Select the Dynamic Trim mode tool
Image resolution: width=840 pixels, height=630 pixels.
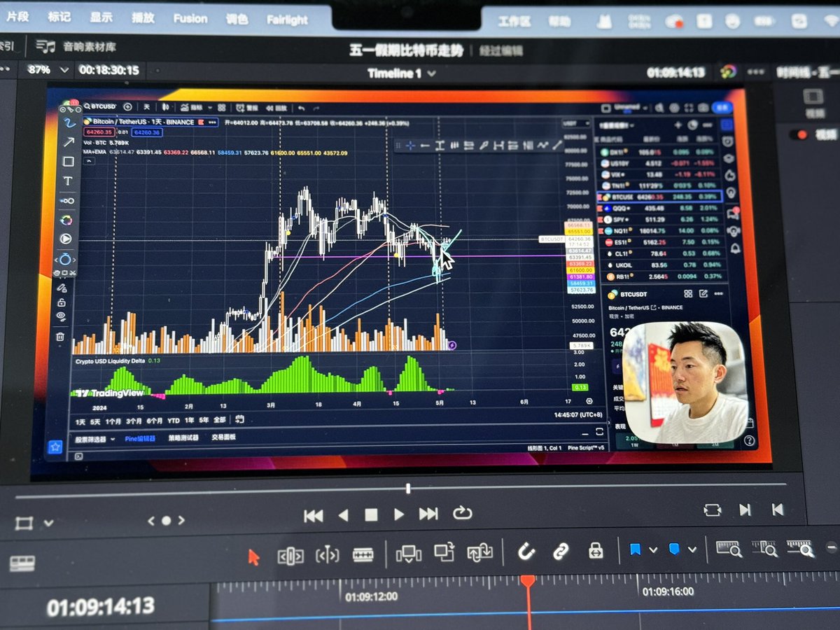click(x=327, y=556)
